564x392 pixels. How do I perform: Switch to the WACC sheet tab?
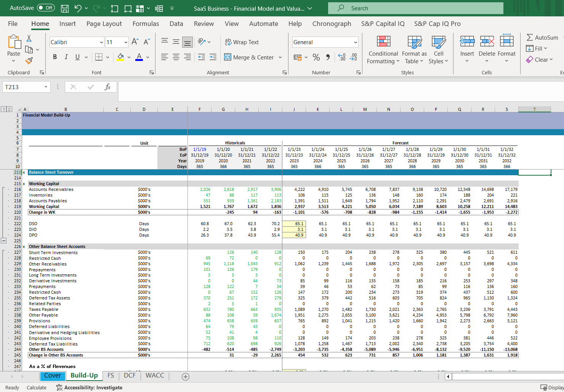(155, 376)
